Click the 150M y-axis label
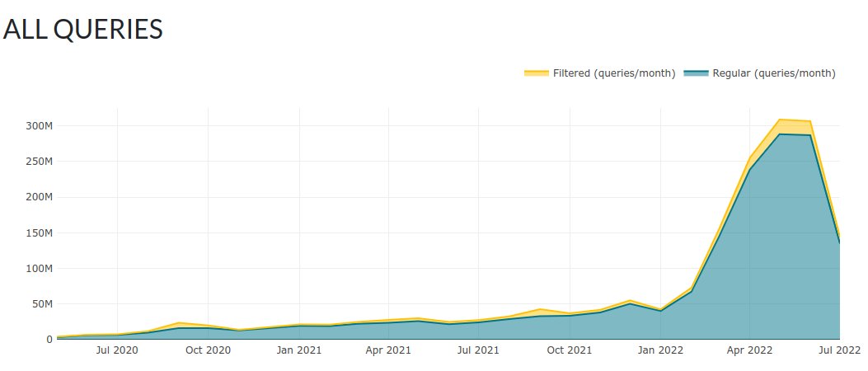Screen dimensions: 868x371 [x=39, y=232]
